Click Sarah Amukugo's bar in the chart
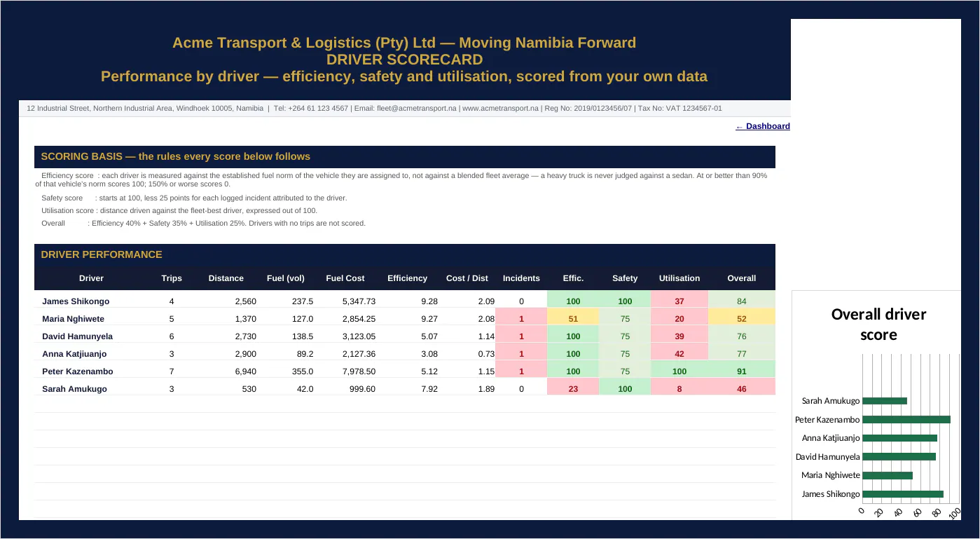This screenshot has width=980, height=539. (885, 401)
